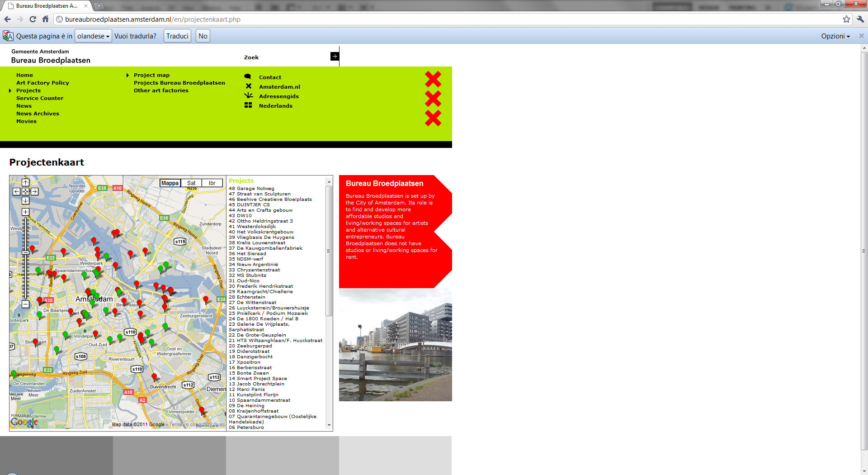Zoom out the map with minus
868x475 pixels.
pyautogui.click(x=25, y=304)
